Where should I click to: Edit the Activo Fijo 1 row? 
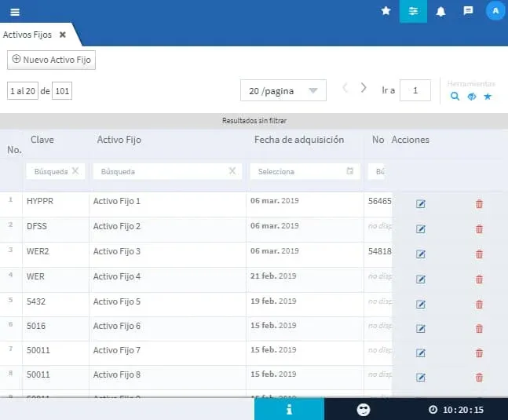(x=420, y=204)
